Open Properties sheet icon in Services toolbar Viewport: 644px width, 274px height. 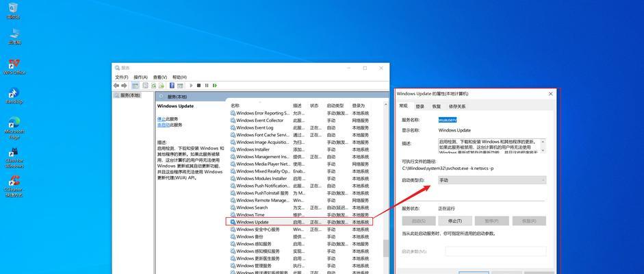pyautogui.click(x=145, y=86)
